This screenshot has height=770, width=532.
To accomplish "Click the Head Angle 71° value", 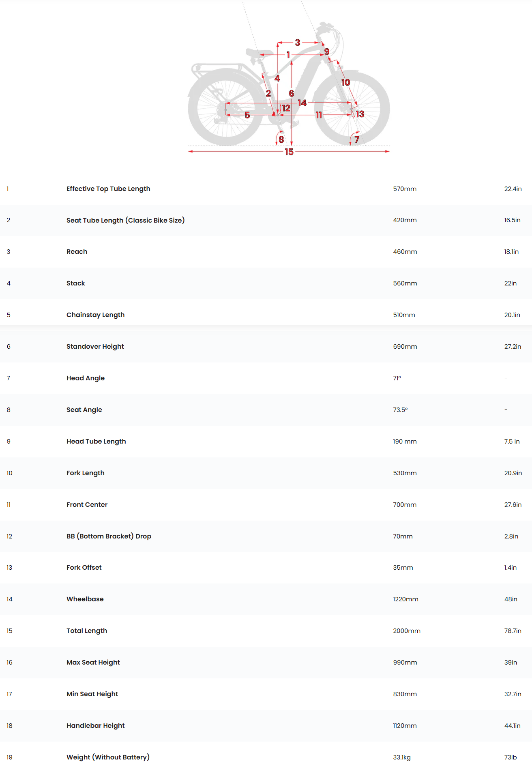I will pos(397,378).
